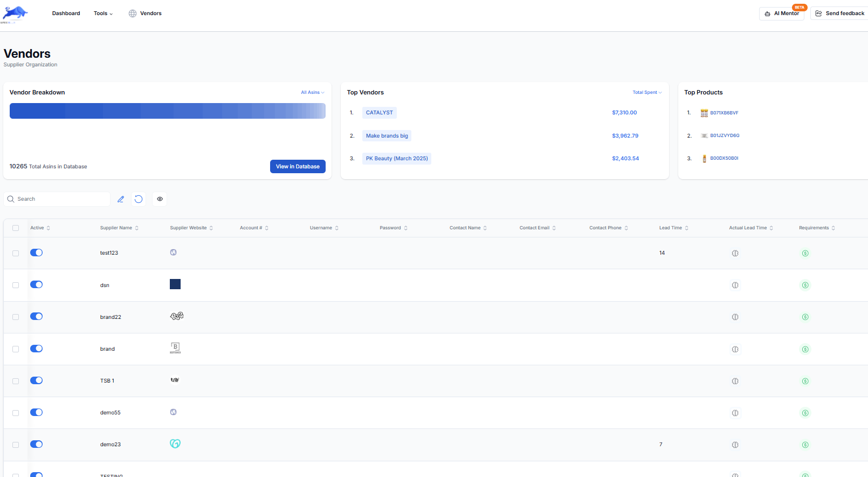The image size is (868, 477).
Task: Click the green requirements icon for dsn
Action: pos(805,285)
